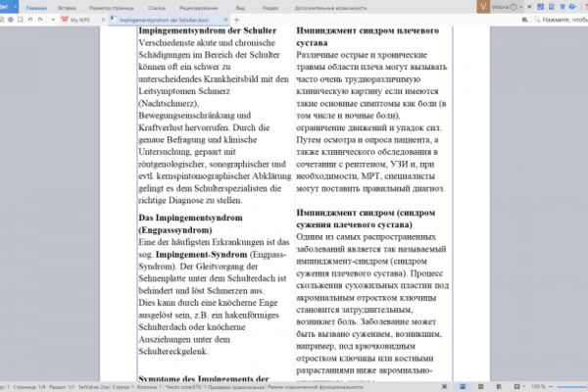Open the Дополнительные возможности tab
The height and width of the screenshot is (392, 588).
(331, 8)
